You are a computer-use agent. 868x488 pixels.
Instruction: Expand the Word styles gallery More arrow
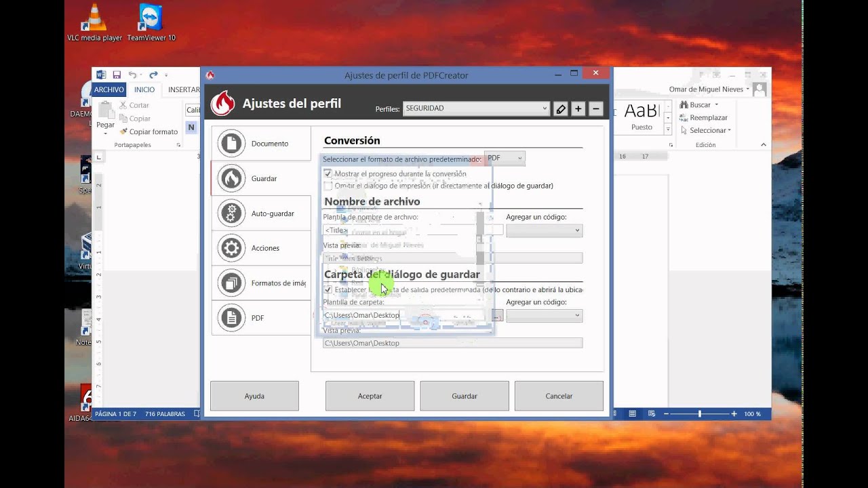[x=668, y=130]
